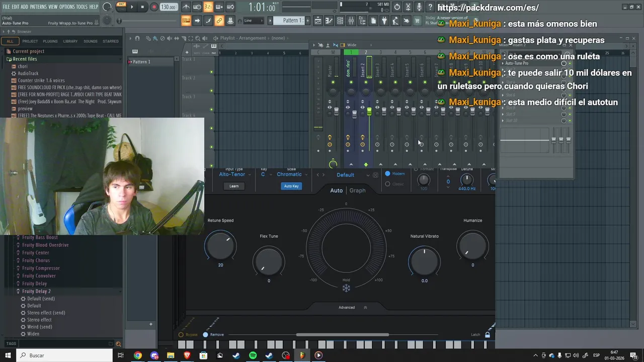Click the question mark help icon
This screenshot has width=644, height=362.
[x=430, y=7]
